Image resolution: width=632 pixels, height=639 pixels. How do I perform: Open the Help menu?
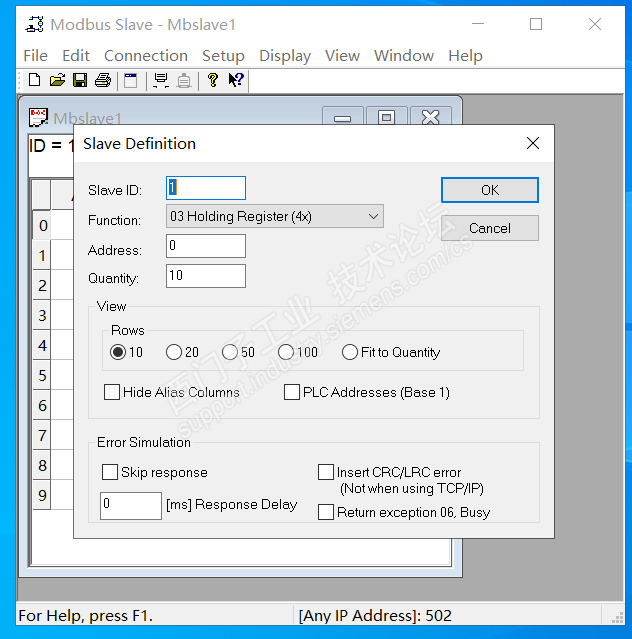[x=465, y=55]
